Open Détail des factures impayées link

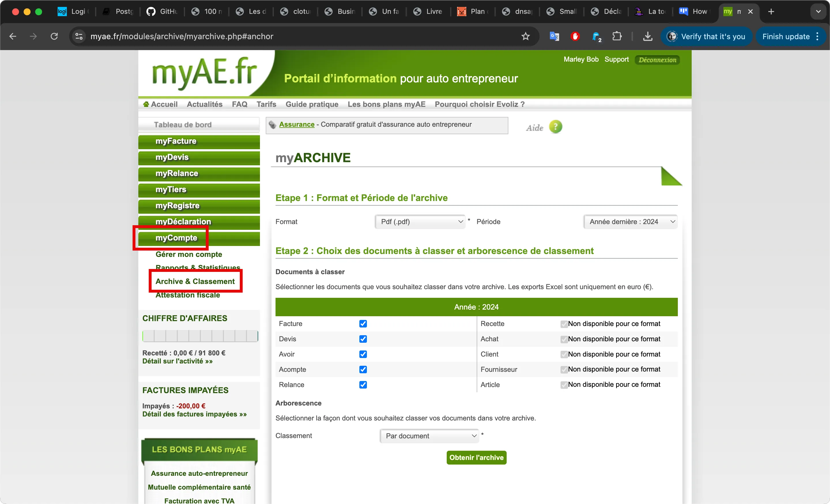[194, 414]
